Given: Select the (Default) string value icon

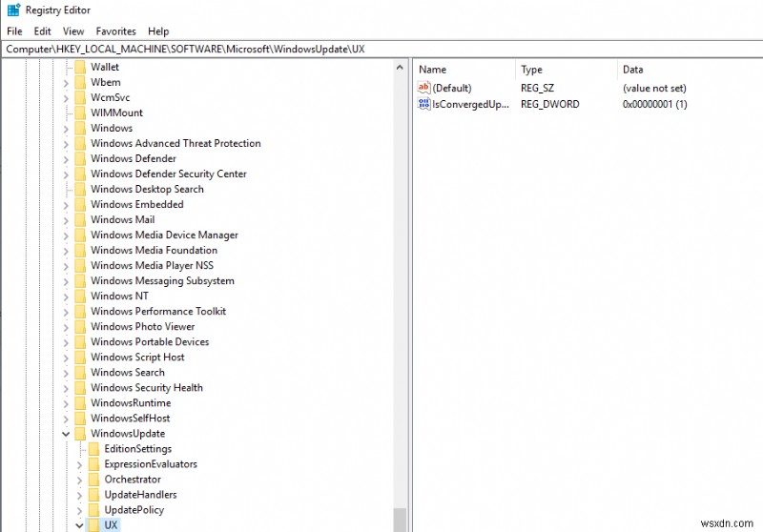Looking at the screenshot, I should [x=423, y=88].
